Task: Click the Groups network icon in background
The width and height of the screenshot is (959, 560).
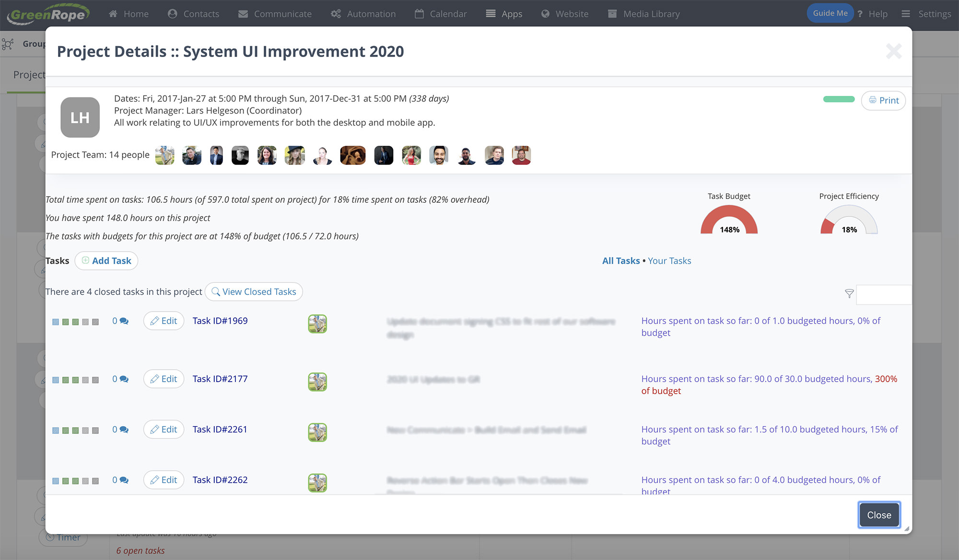Action: [8, 44]
